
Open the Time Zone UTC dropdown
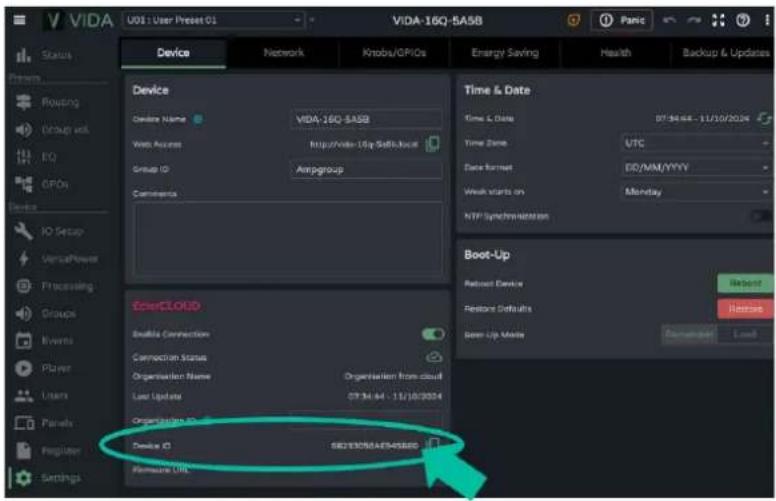coord(696,143)
